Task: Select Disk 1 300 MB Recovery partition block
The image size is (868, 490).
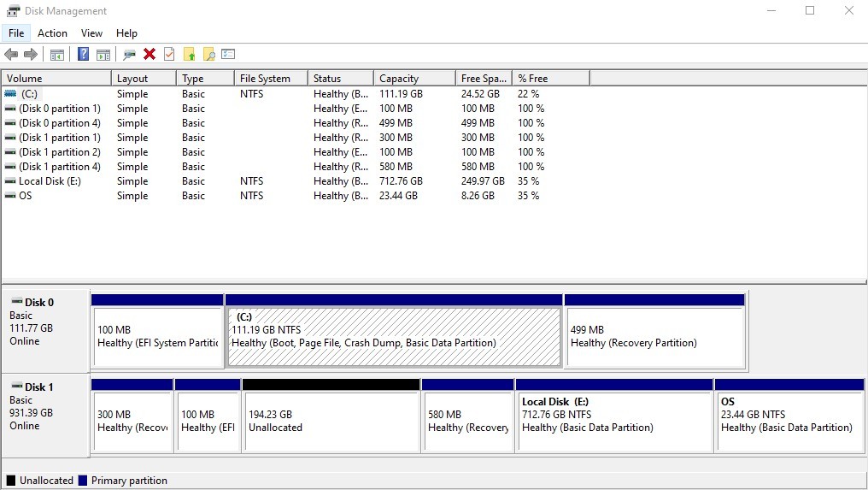Action: point(132,416)
